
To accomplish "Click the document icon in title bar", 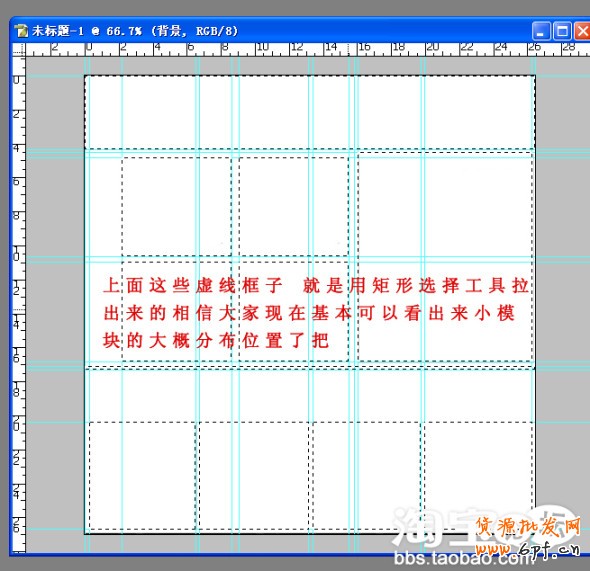I will tap(21, 31).
